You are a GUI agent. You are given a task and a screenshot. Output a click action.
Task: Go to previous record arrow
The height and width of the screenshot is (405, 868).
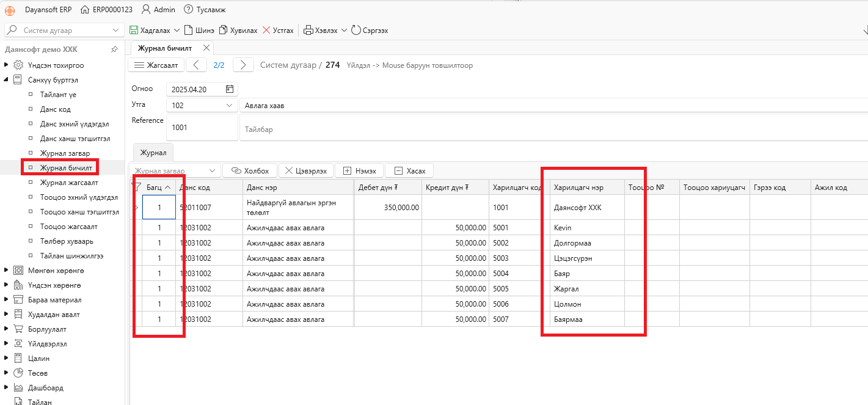[x=196, y=65]
